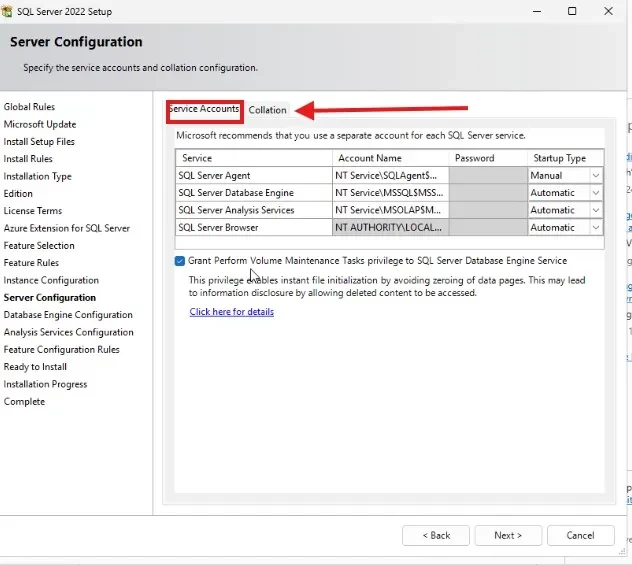This screenshot has width=632, height=565.
Task: Click the SQL Server Analysis Services account name
Action: (x=390, y=210)
